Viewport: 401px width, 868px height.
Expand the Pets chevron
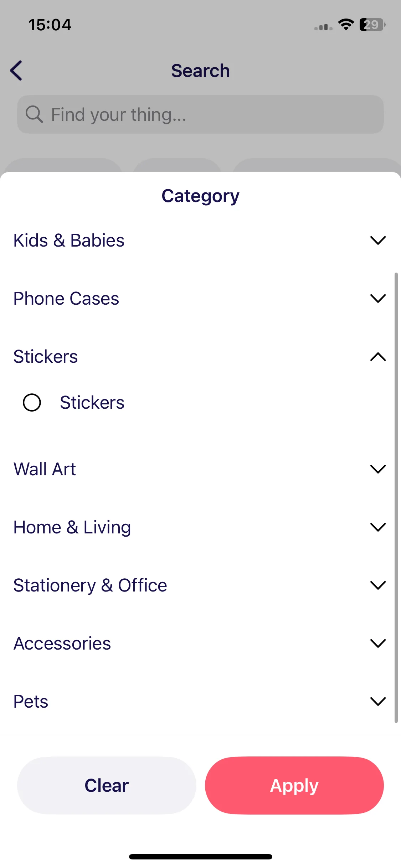[x=378, y=702]
